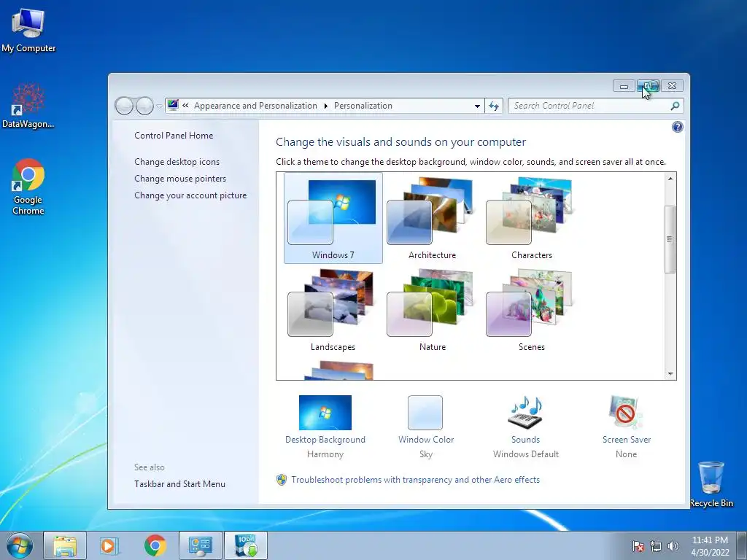The image size is (747, 560).
Task: Launch Windows Media Player from the taskbar
Action: click(x=109, y=545)
